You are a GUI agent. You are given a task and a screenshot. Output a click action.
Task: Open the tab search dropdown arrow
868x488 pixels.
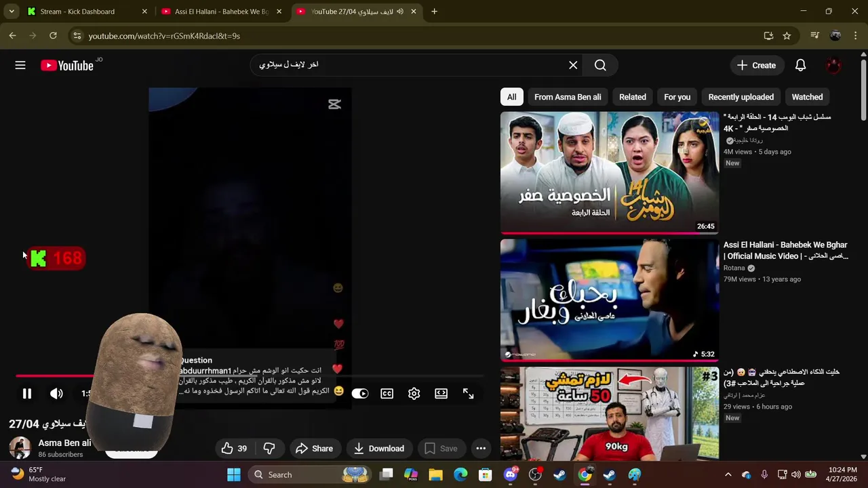12,12
